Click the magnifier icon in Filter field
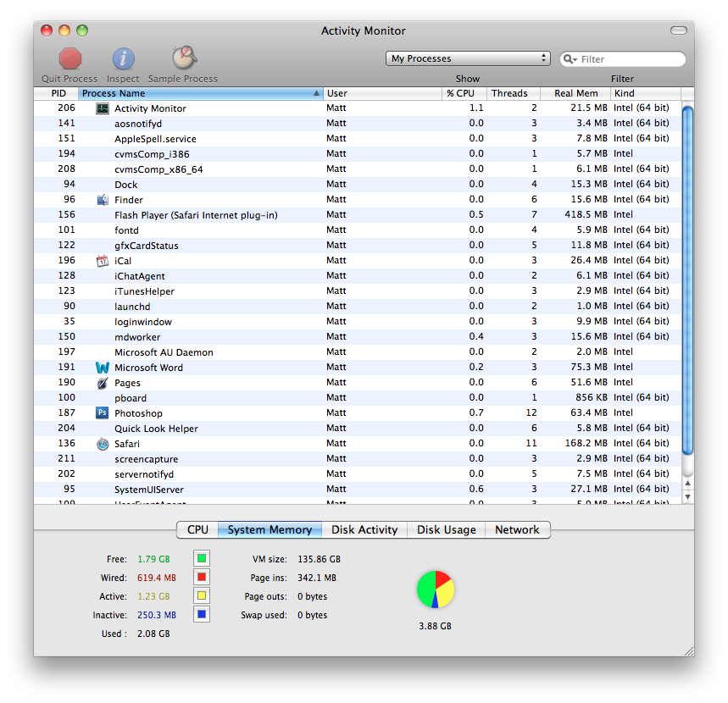728x703 pixels. click(x=570, y=59)
